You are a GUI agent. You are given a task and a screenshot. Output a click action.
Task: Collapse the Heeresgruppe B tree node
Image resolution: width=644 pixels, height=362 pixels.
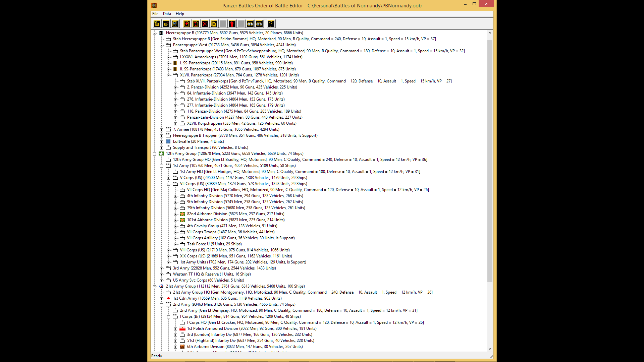(155, 33)
